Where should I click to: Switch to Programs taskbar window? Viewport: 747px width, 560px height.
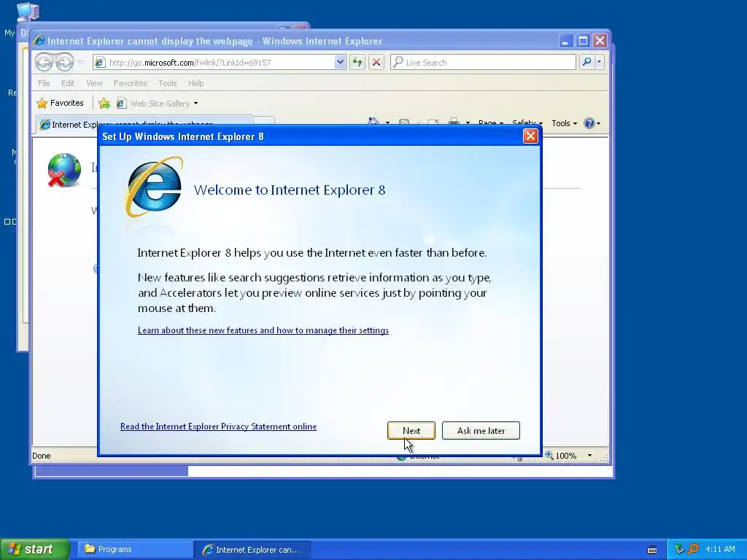coord(133,549)
